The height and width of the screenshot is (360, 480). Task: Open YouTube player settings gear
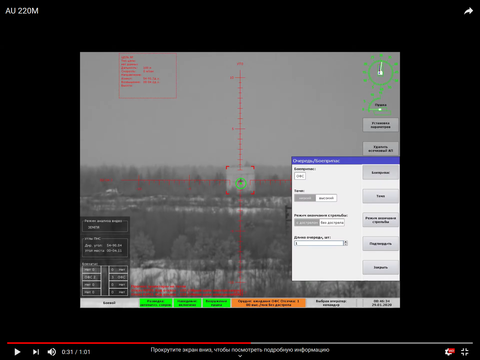coord(450,351)
